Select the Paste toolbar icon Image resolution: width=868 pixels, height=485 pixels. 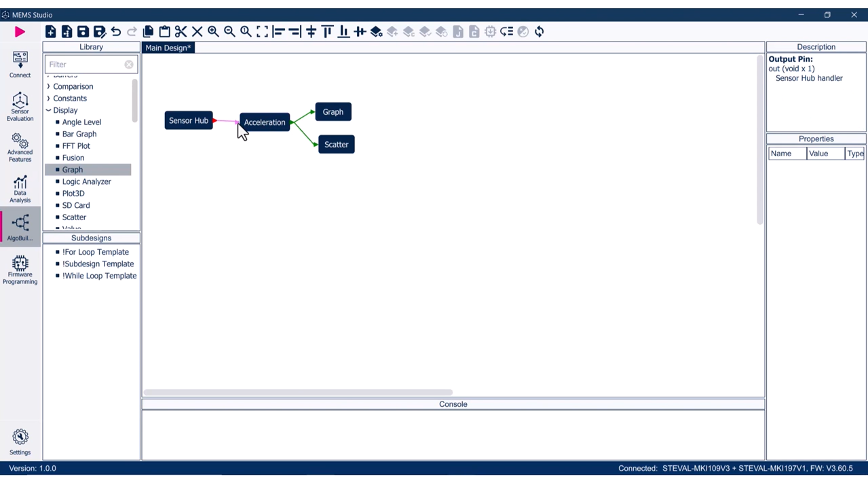pyautogui.click(x=164, y=31)
